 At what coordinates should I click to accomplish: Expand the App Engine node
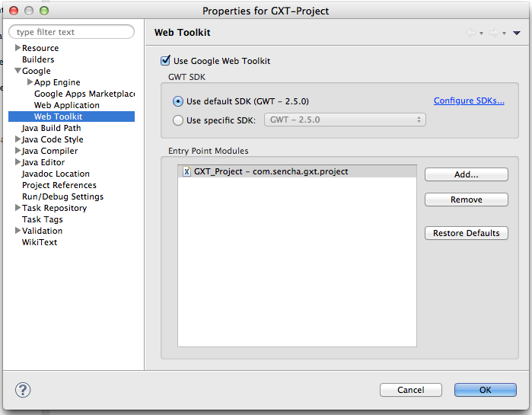30,82
